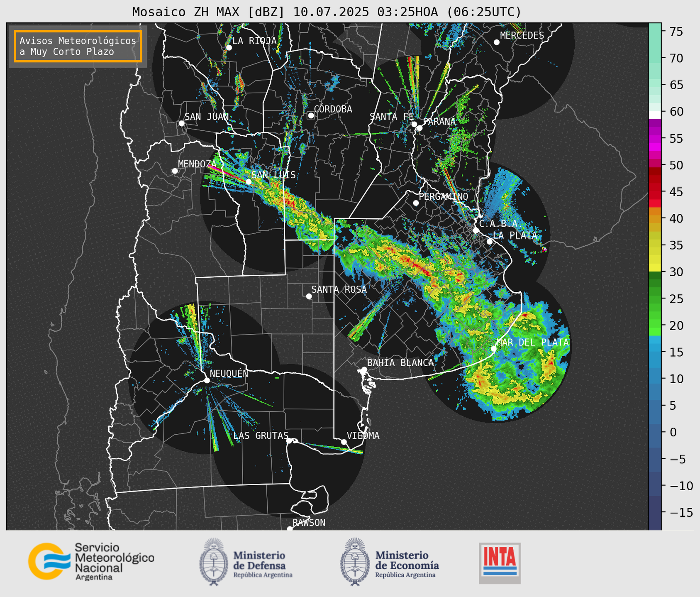Click the Paraná city marker dot

point(420,128)
